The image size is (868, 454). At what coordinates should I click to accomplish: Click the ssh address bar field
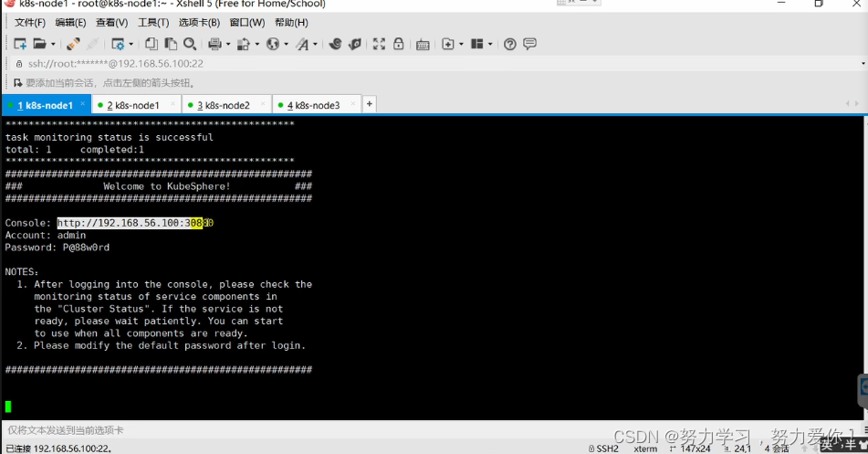(x=437, y=64)
